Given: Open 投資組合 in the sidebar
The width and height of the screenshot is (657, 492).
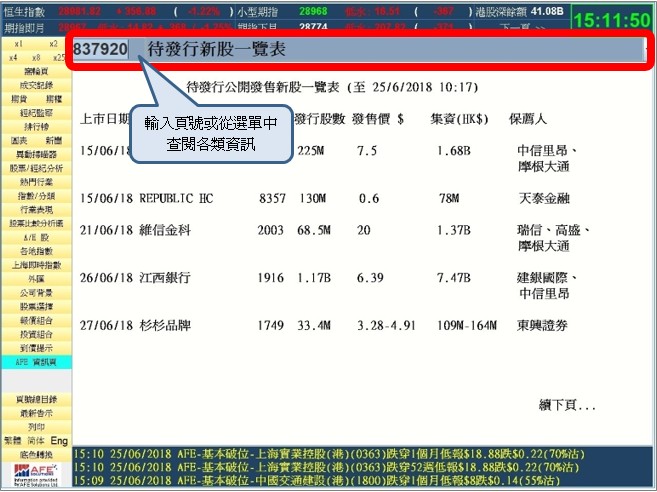Looking at the screenshot, I should point(36,334).
